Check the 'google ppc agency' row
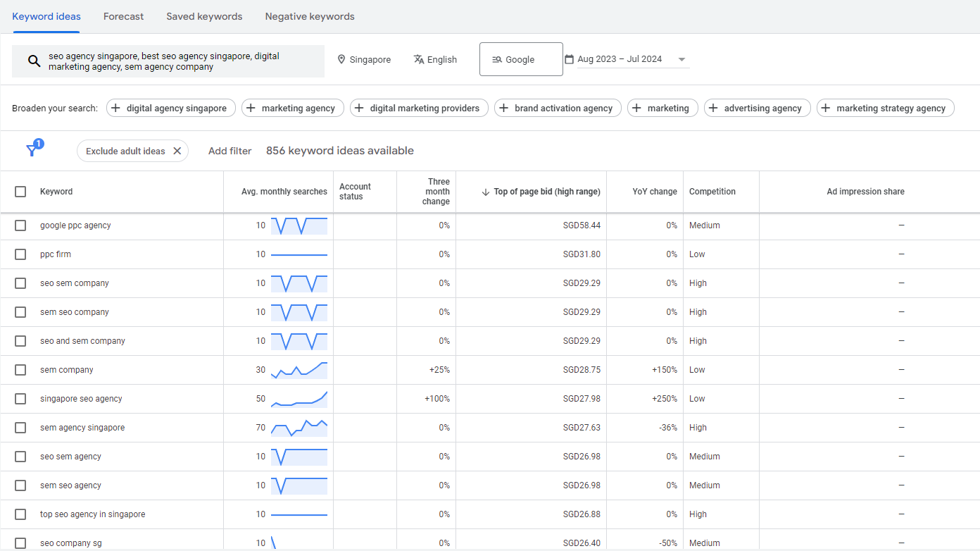The height and width of the screenshot is (551, 980). pos(20,225)
